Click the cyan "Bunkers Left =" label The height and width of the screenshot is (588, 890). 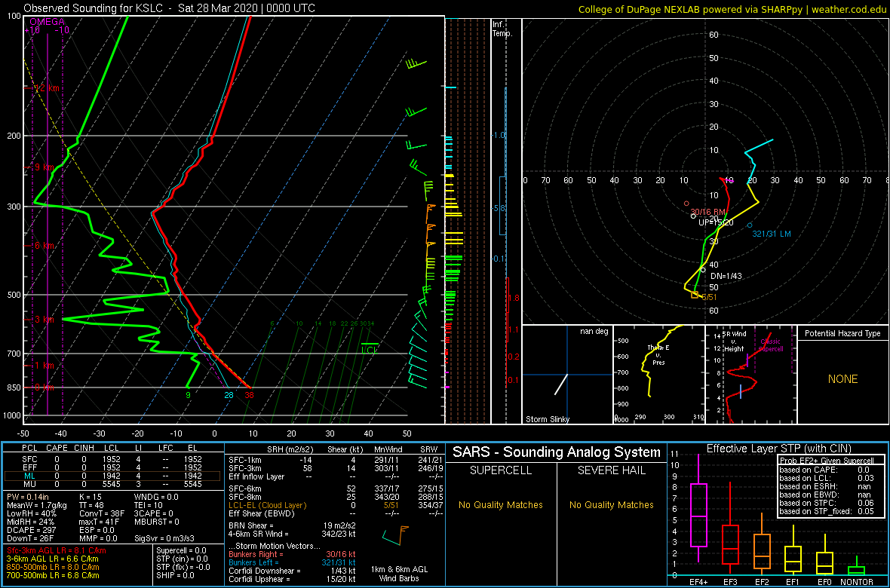(253, 562)
